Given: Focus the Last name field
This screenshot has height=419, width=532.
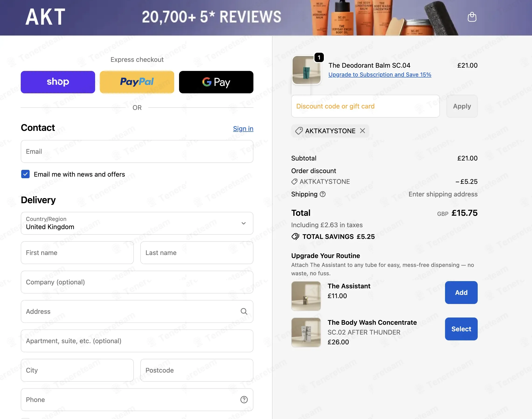Looking at the screenshot, I should (x=197, y=253).
